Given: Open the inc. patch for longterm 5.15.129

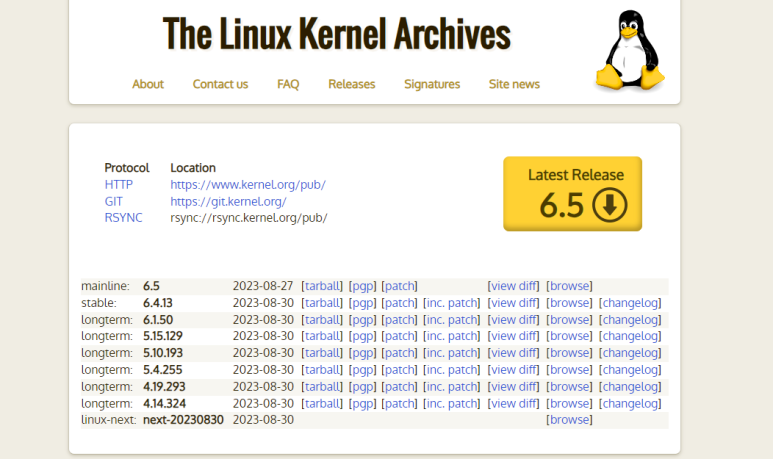Looking at the screenshot, I should [451, 336].
